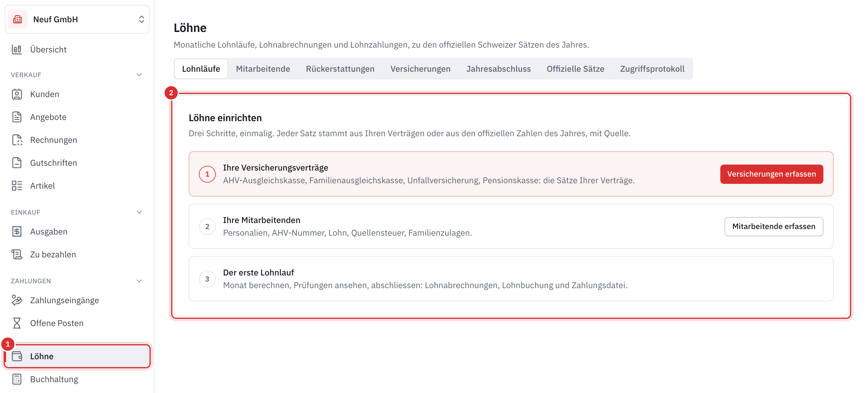Open the Versicherungen tab

point(420,69)
